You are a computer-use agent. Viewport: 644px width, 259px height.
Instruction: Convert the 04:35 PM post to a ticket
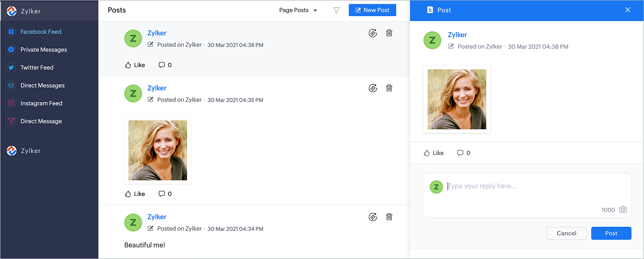click(x=373, y=88)
